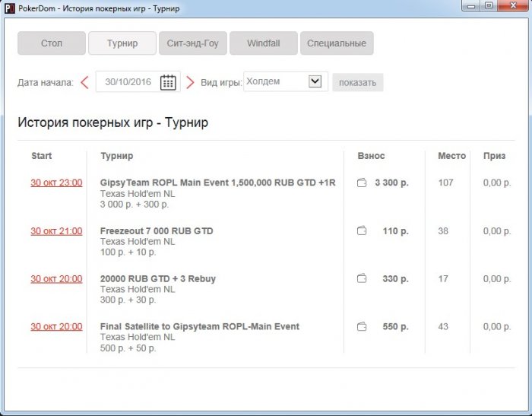Select GipsyTeam ROPL Main Event tournament name
Viewport: 532px width, 416px height.
(x=217, y=183)
